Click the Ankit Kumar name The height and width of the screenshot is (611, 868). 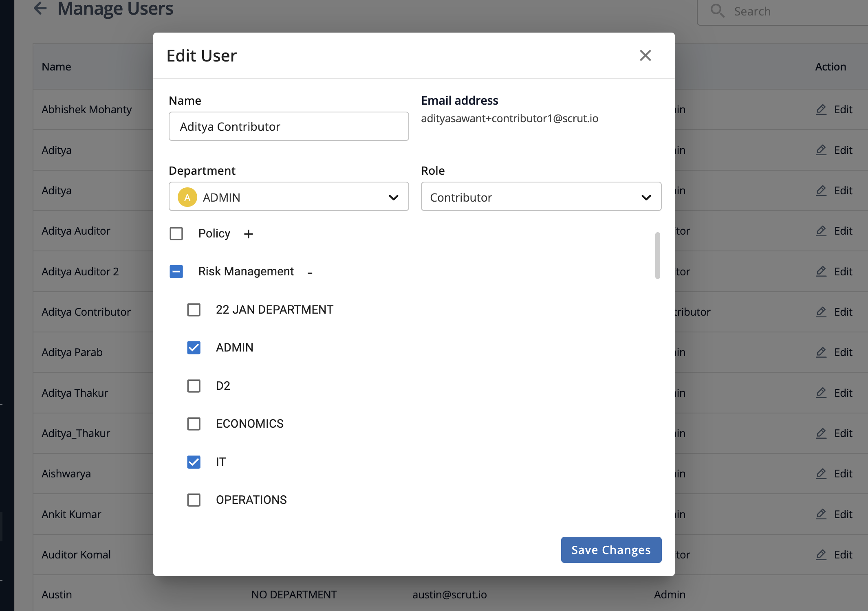(x=71, y=514)
